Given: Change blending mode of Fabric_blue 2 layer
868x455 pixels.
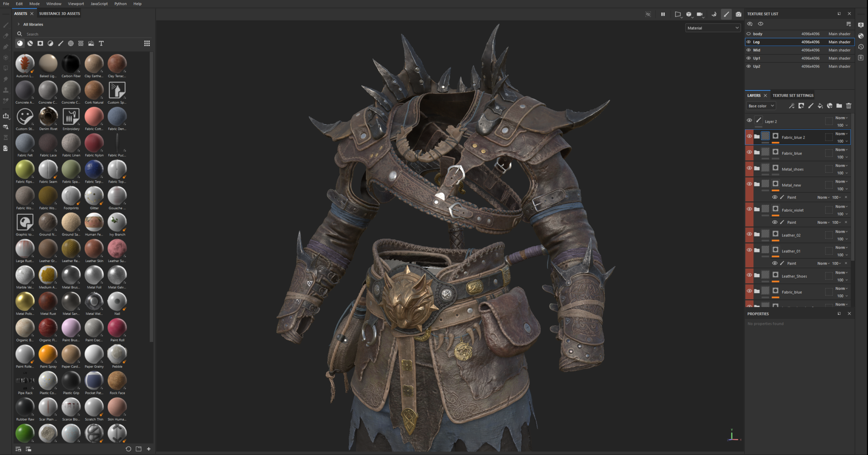Looking at the screenshot, I should pos(841,134).
